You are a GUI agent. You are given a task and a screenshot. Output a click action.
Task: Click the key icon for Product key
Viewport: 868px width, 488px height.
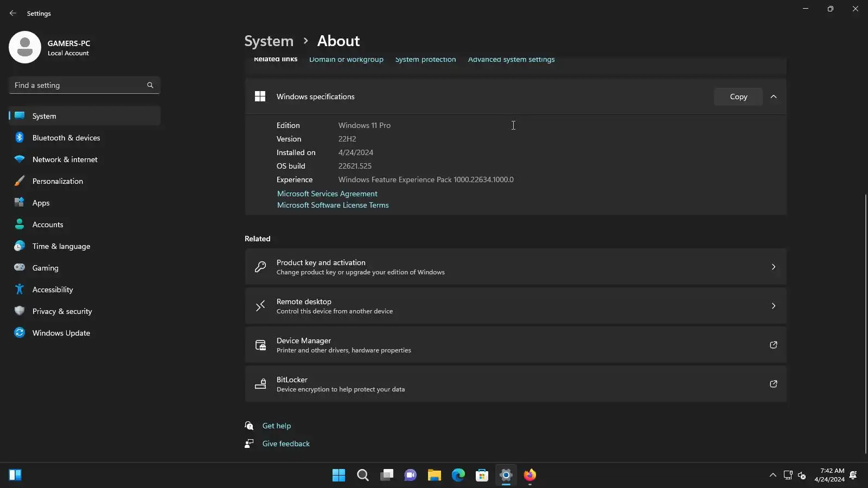tap(260, 267)
